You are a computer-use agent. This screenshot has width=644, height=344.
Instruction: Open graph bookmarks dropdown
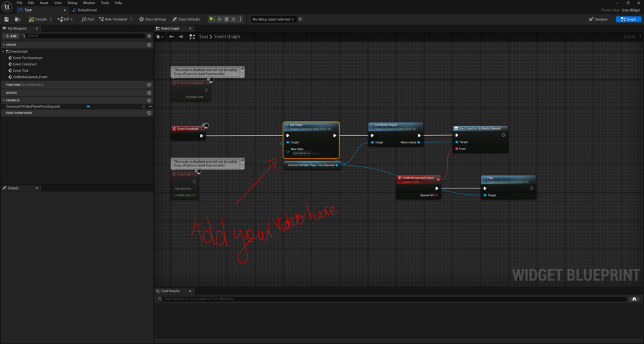[x=160, y=37]
